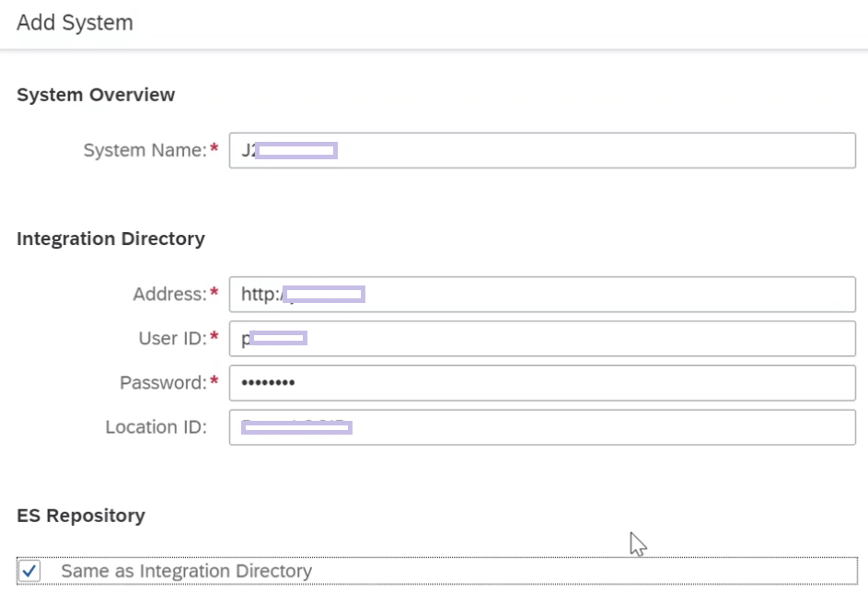
Task: Click the required asterisk beside User ID
Action: coord(214,336)
